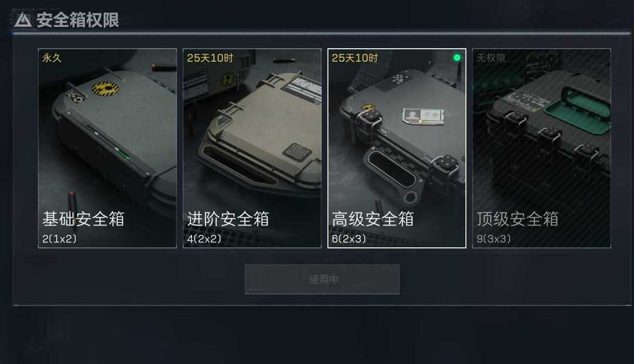
Task: Click the yellow hazard emblem on 基础安全箱
Action: [106, 88]
